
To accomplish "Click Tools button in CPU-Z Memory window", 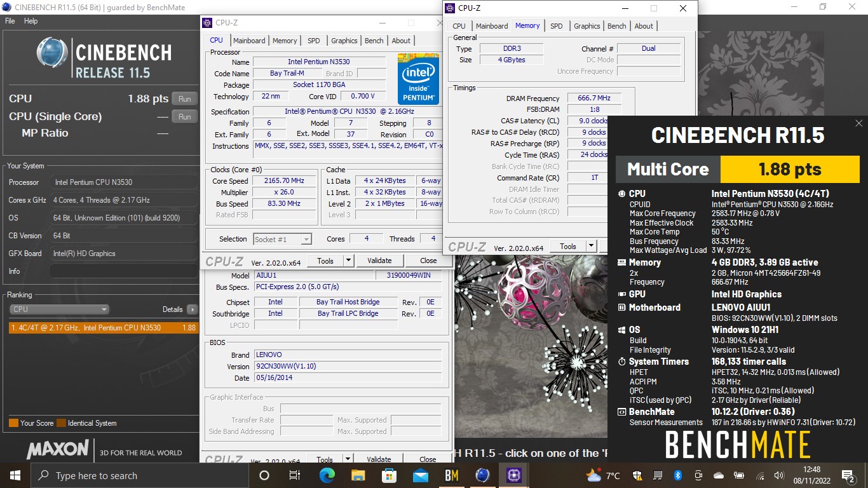I will pos(568,247).
